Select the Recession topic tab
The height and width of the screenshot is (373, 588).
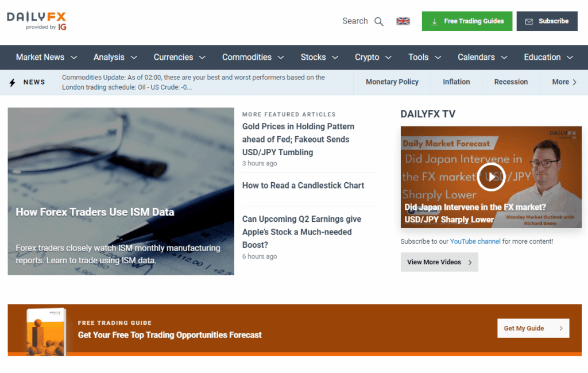(510, 82)
